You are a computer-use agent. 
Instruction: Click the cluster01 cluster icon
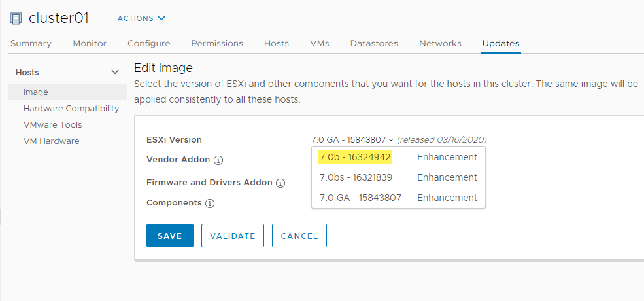pyautogui.click(x=16, y=18)
